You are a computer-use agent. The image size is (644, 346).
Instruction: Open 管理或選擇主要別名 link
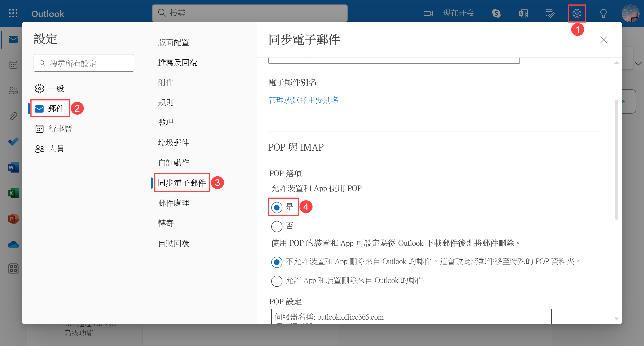303,100
